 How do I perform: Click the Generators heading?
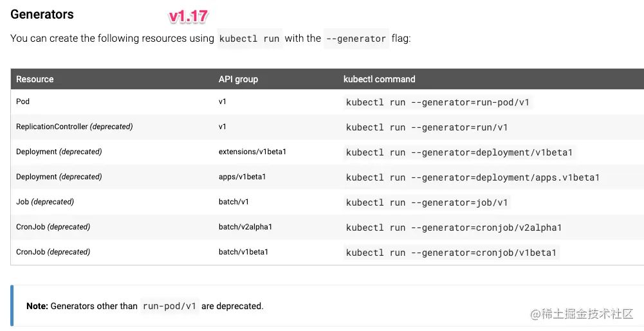point(42,14)
